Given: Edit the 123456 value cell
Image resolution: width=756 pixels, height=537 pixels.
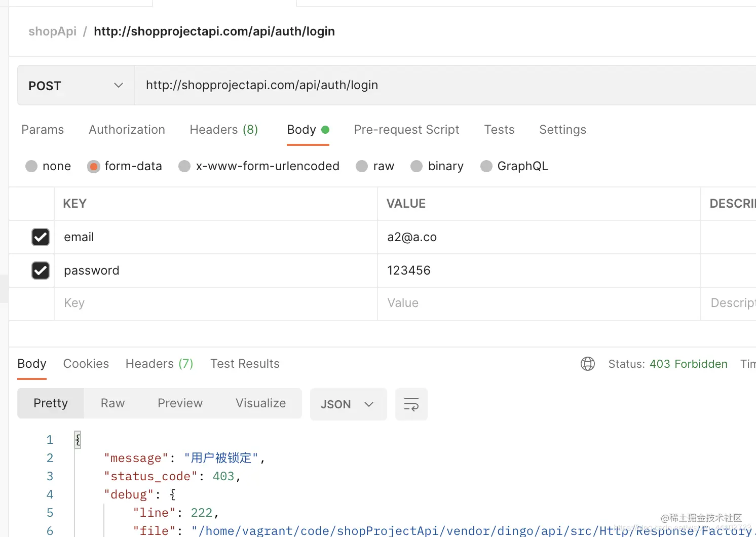Looking at the screenshot, I should click(539, 271).
